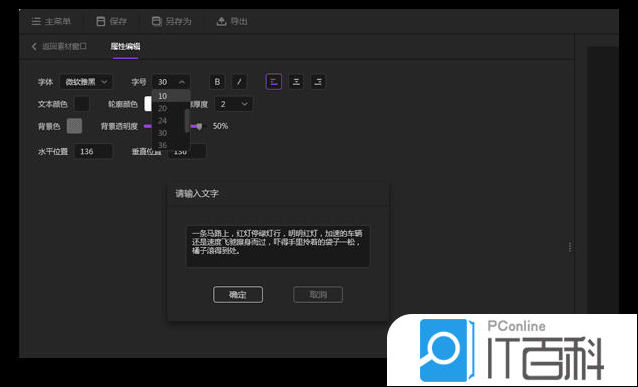Choose font size 30 from list
The height and width of the screenshot is (387, 638).
(168, 133)
